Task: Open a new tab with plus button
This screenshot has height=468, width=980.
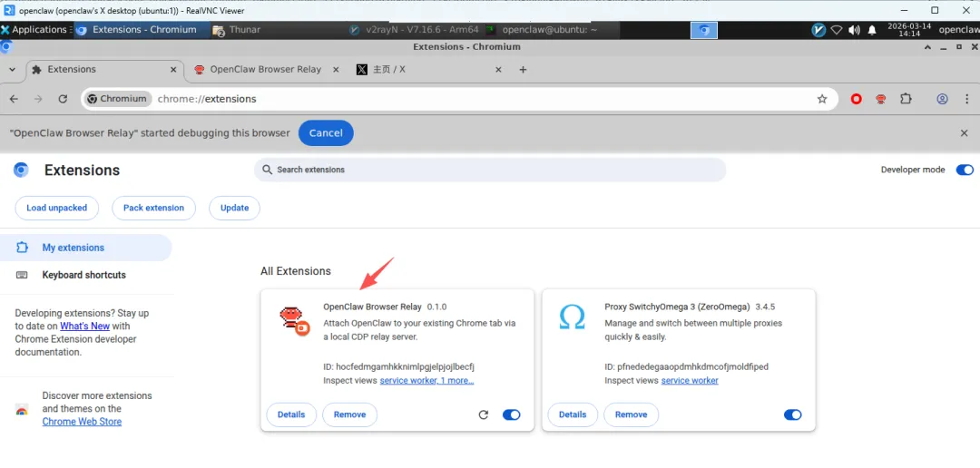Action: [x=524, y=69]
